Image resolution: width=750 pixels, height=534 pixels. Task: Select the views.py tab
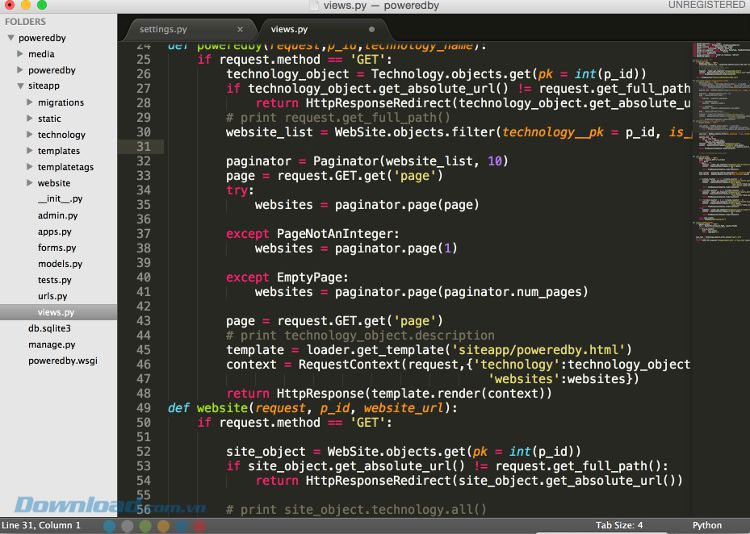tap(290, 29)
